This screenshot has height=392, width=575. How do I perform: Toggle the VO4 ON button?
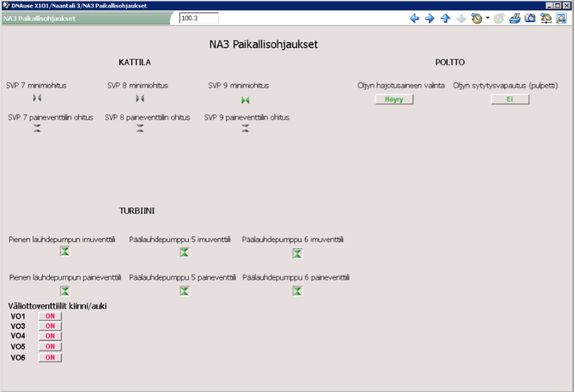(x=50, y=336)
